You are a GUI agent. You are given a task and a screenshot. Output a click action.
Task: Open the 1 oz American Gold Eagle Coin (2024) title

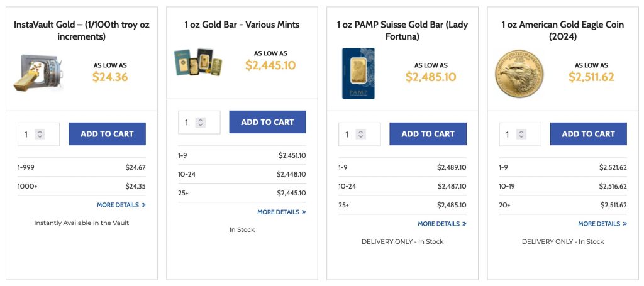(563, 30)
